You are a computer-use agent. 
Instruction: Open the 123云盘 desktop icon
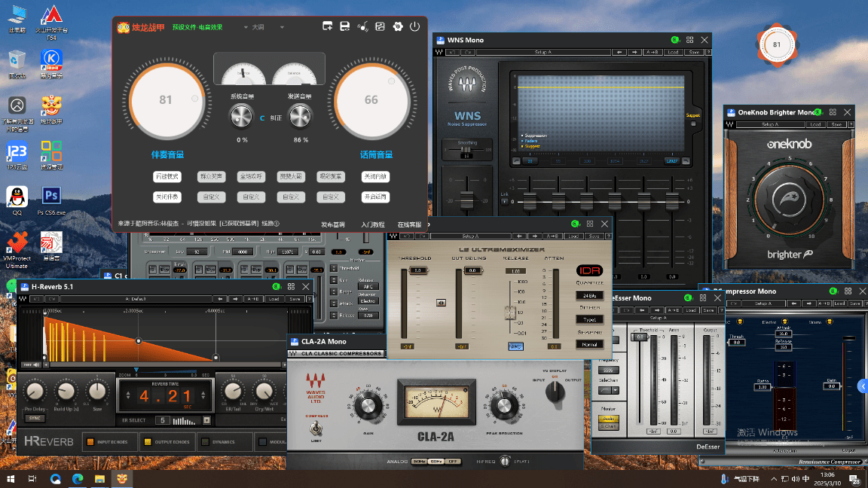[17, 155]
